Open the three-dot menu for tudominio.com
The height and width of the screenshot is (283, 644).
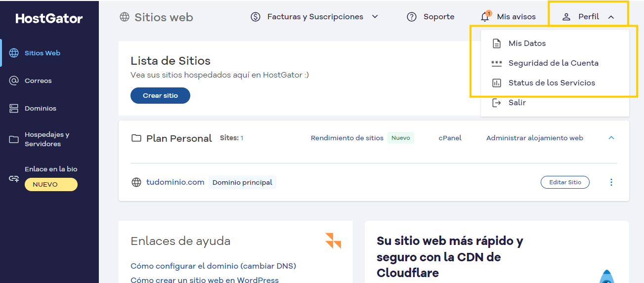pyautogui.click(x=611, y=182)
